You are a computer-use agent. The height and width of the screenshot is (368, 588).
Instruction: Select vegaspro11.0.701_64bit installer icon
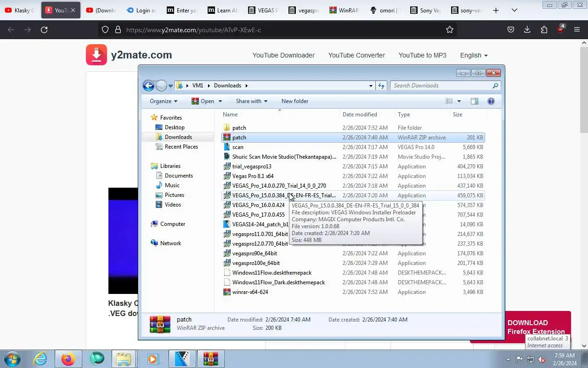pyautogui.click(x=227, y=234)
